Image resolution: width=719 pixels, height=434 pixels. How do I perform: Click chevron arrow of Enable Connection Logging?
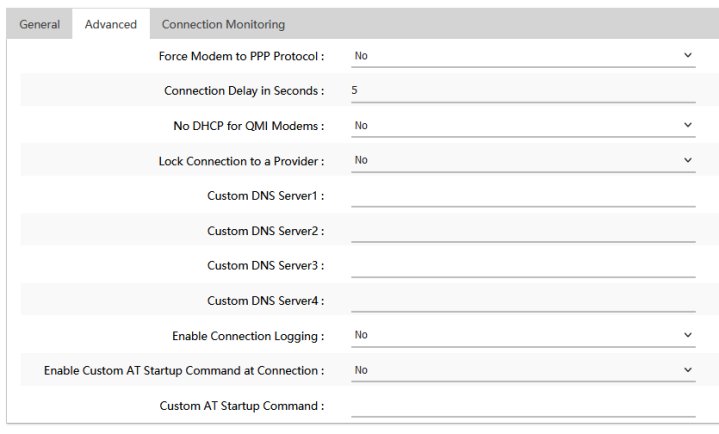(688, 335)
